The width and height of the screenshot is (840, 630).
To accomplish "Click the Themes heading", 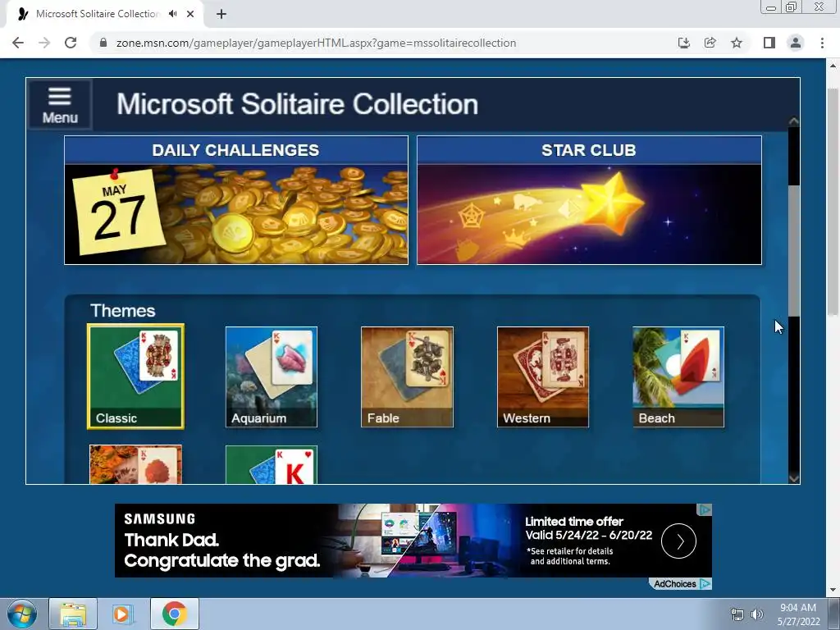I will click(123, 311).
